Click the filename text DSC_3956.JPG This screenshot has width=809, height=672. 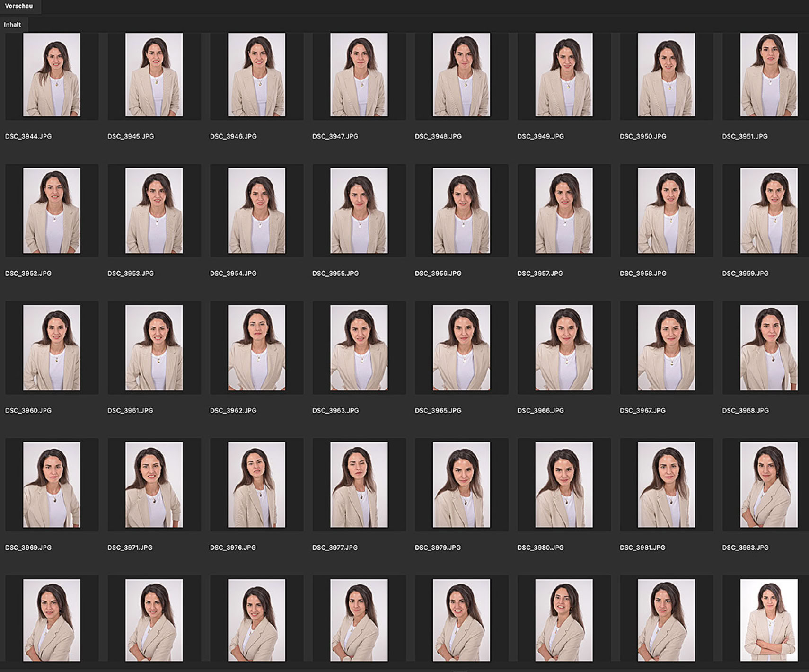tap(438, 274)
